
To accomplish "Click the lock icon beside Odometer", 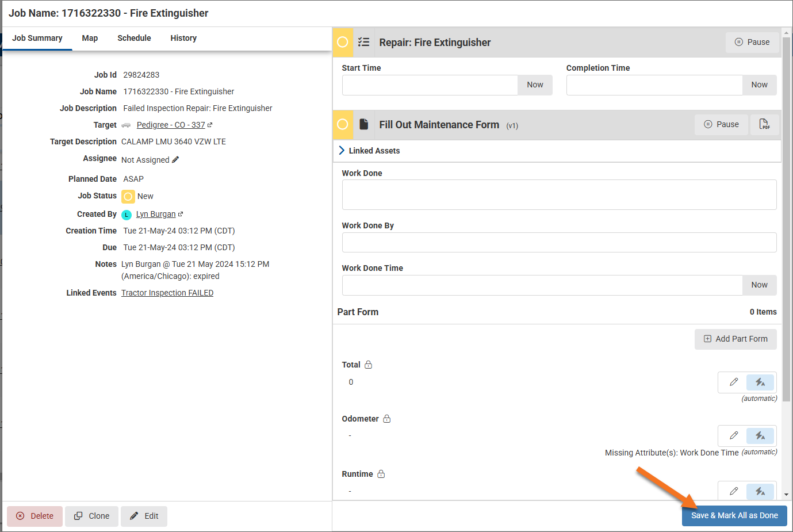I will point(387,419).
